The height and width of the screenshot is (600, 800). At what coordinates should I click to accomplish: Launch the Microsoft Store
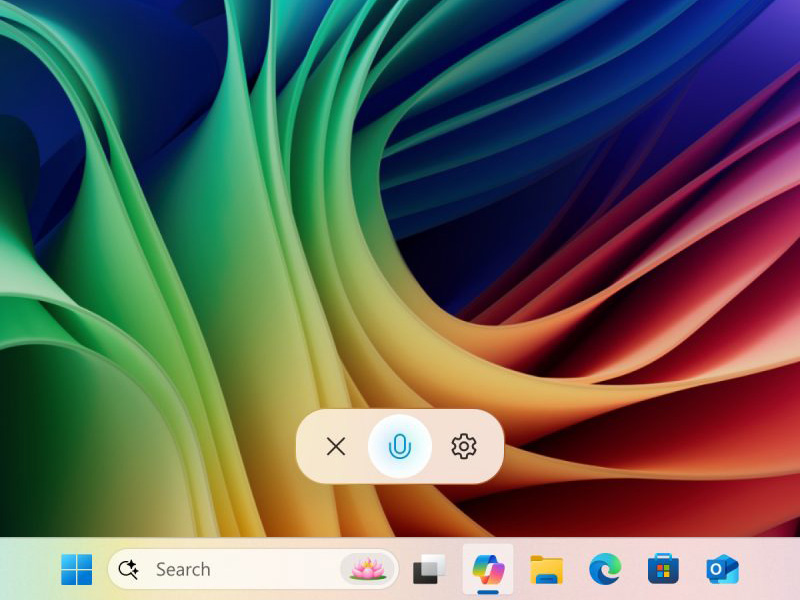pos(664,569)
